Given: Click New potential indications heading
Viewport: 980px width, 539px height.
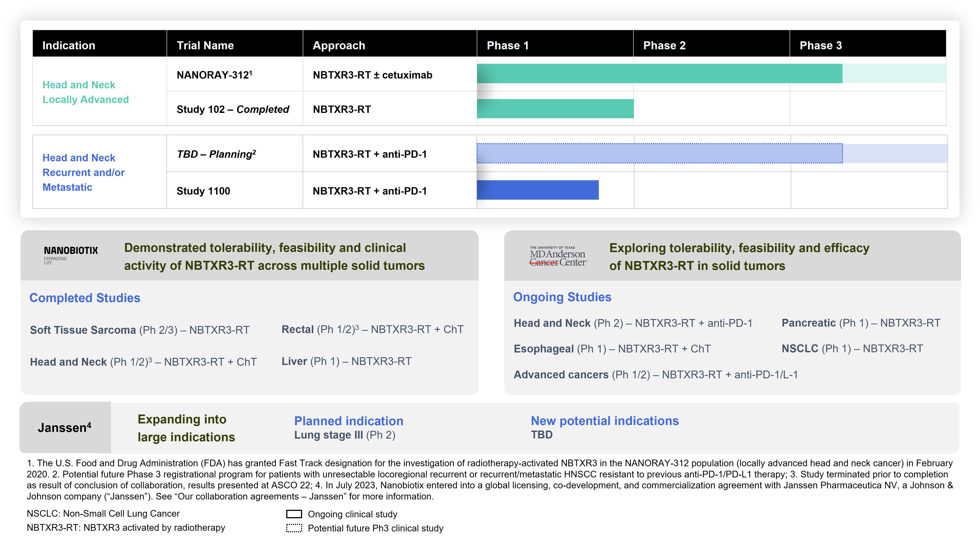Looking at the screenshot, I should pyautogui.click(x=604, y=421).
